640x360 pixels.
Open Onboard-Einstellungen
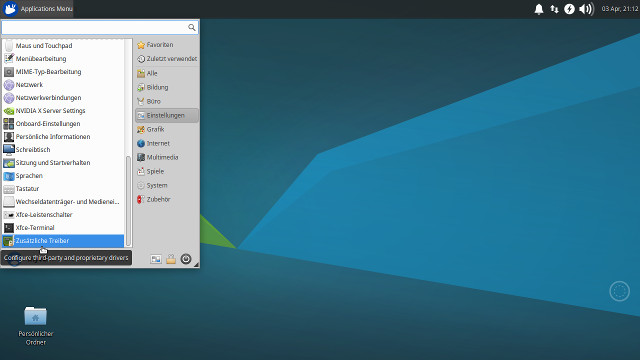click(63, 124)
